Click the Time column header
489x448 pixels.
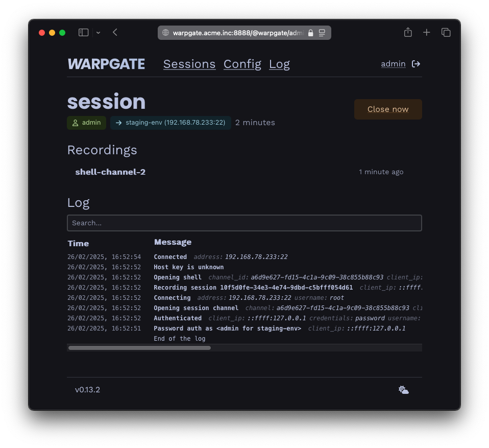click(x=78, y=244)
